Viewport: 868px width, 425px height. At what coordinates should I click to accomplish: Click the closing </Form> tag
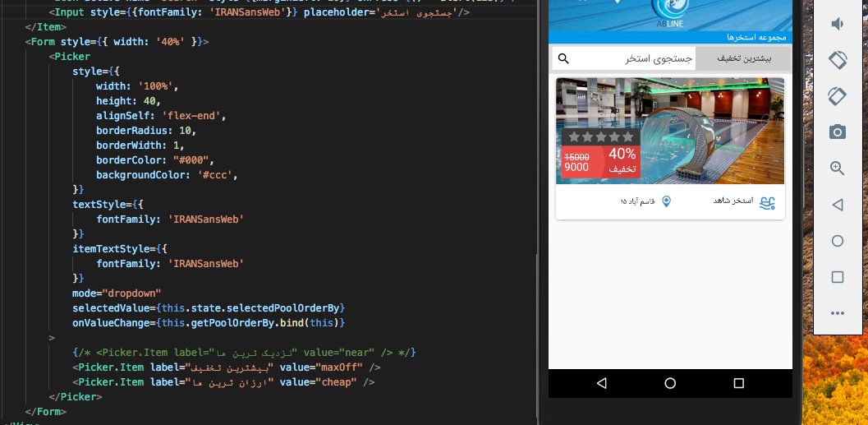[45, 412]
